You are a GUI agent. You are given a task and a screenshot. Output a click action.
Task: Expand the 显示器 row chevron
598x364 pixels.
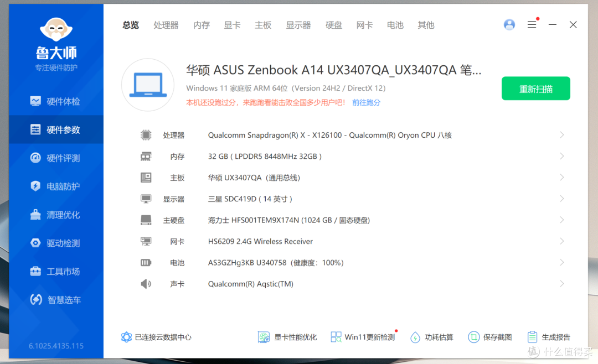562,199
